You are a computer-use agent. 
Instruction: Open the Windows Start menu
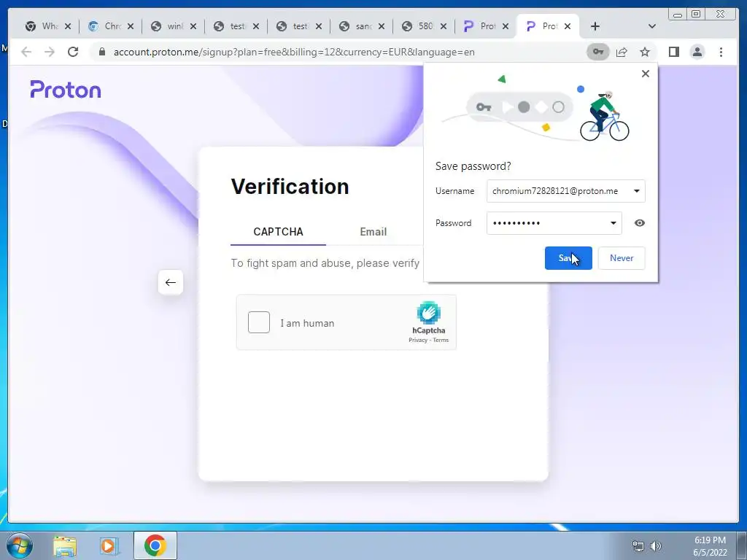20,545
